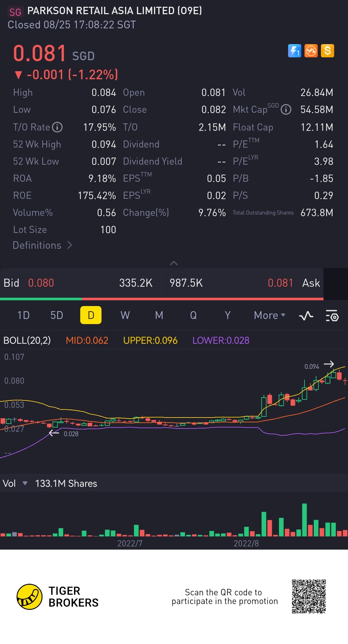This screenshot has width=348, height=644.
Task: Open the T/O Rate info icon
Action: 57,127
